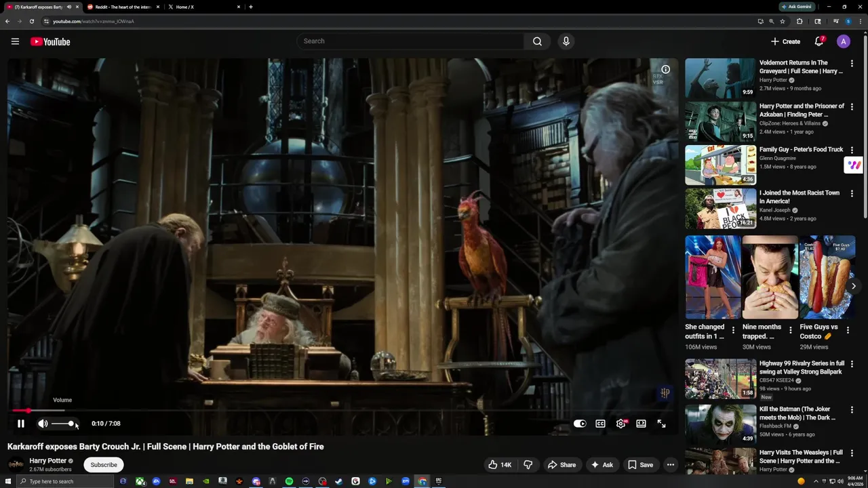Switch to theater mode

641,424
